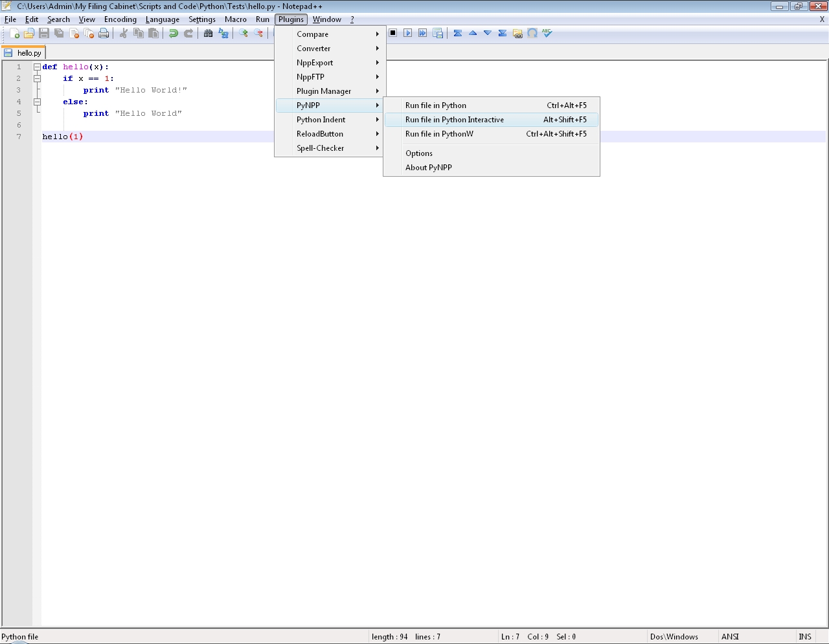Collapse the fold marker at line 1
829x644 pixels.
(x=37, y=67)
